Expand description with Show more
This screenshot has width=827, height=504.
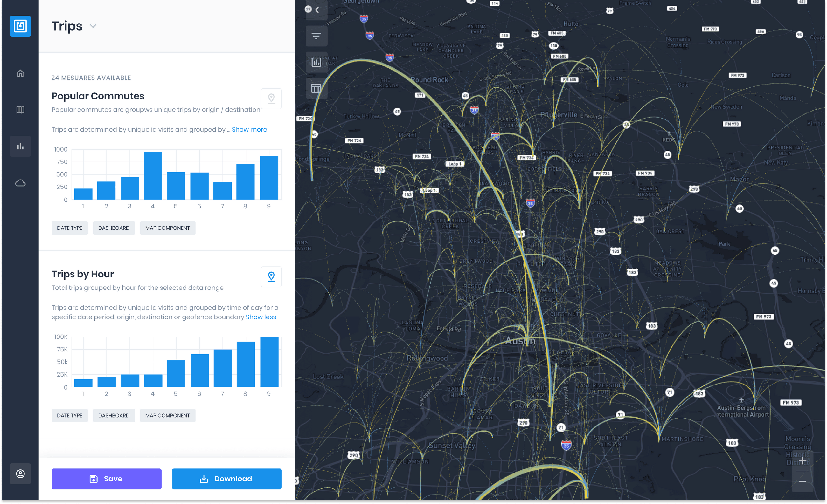(249, 129)
